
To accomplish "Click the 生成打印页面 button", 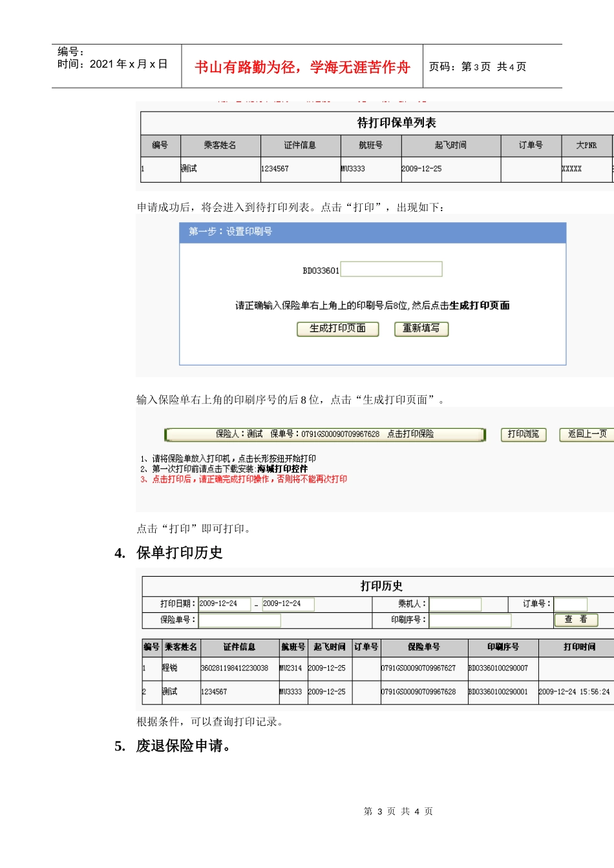I will click(x=337, y=329).
